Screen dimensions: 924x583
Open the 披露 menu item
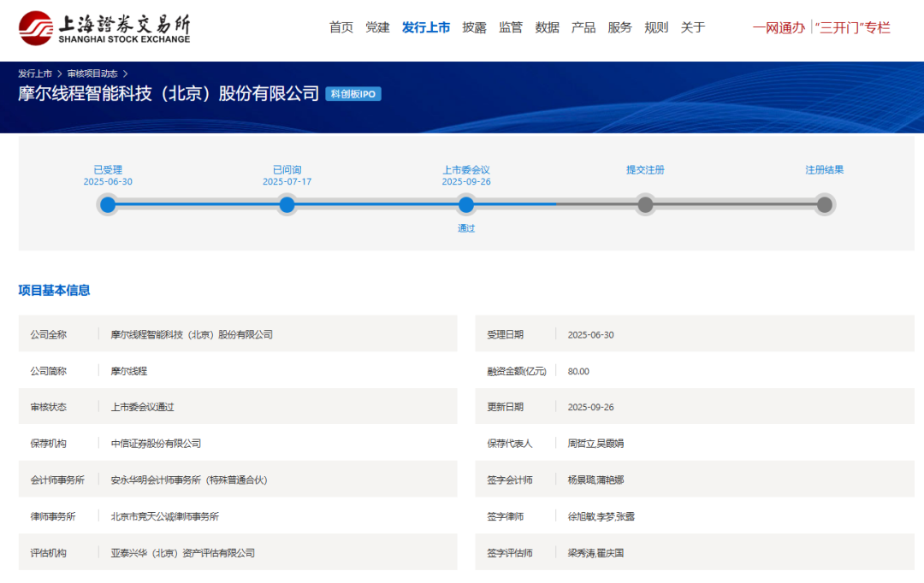[x=474, y=27]
